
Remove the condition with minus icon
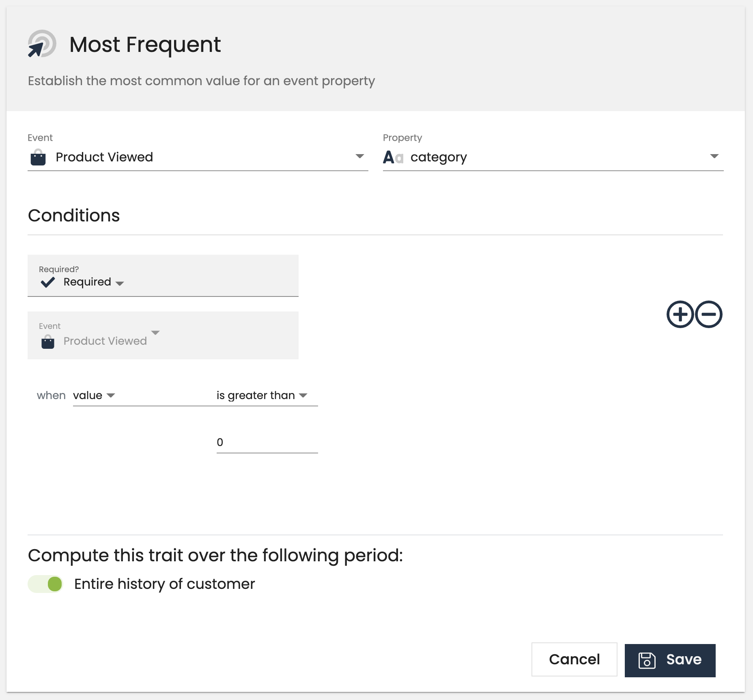pos(709,314)
